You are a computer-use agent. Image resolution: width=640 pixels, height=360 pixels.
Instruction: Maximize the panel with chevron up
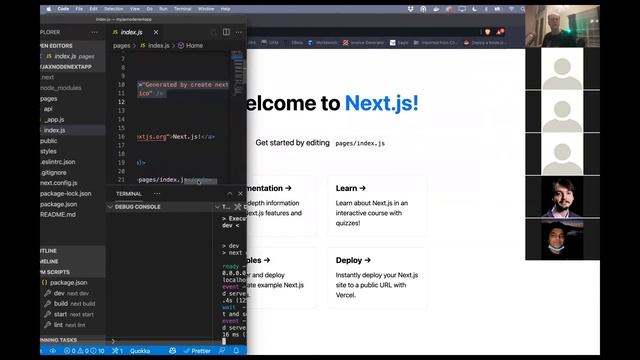(230, 193)
